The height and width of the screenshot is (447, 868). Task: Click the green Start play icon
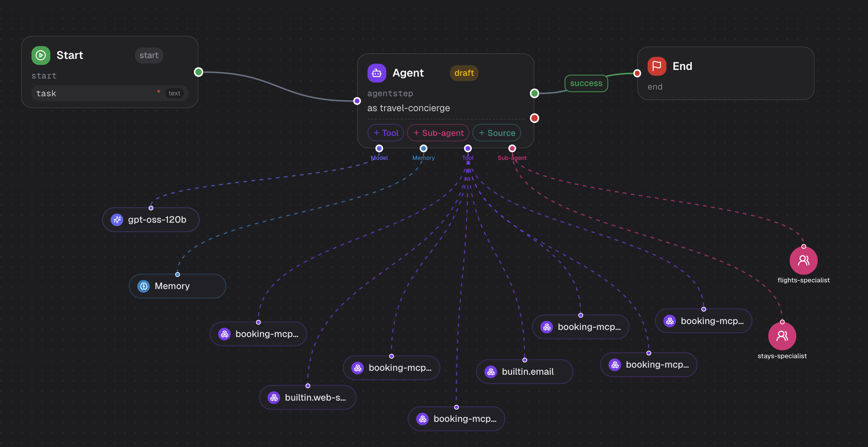coord(41,55)
